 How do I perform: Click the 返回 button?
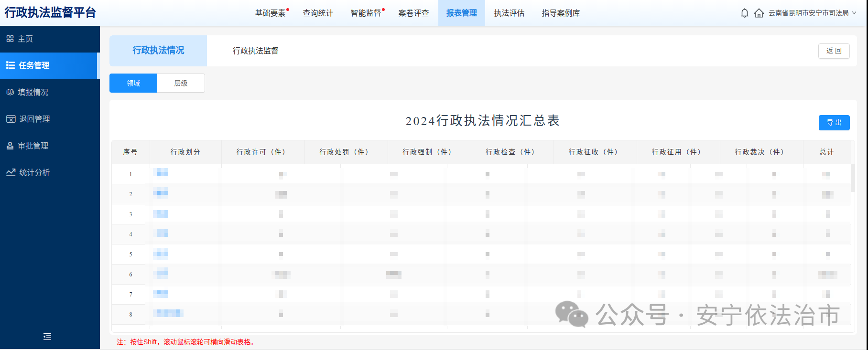(x=834, y=51)
